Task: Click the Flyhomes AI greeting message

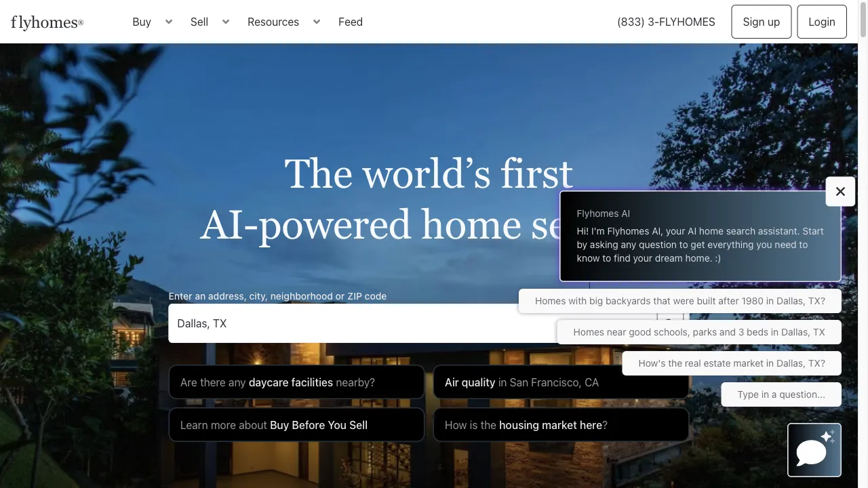Action: pos(701,236)
